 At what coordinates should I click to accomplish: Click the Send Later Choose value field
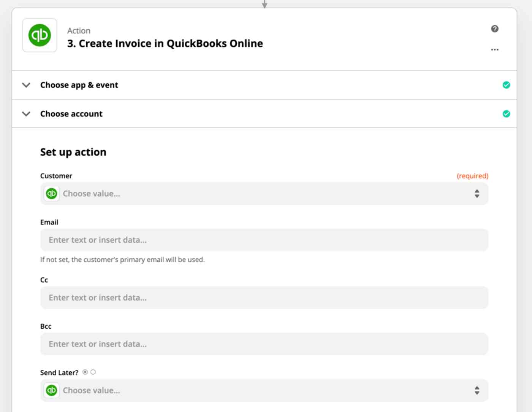(264, 390)
